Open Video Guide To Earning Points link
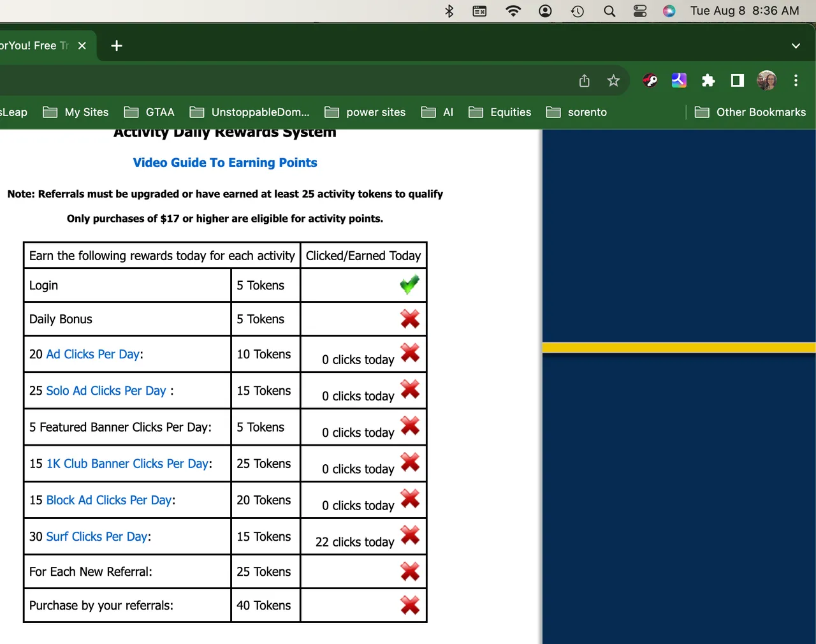The image size is (816, 644). click(x=225, y=163)
